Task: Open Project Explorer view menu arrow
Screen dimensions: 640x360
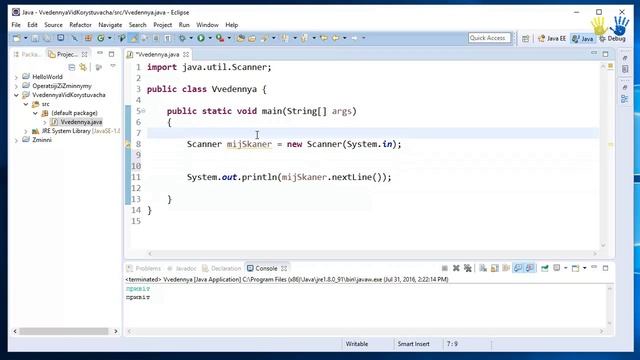Action: 113,67
